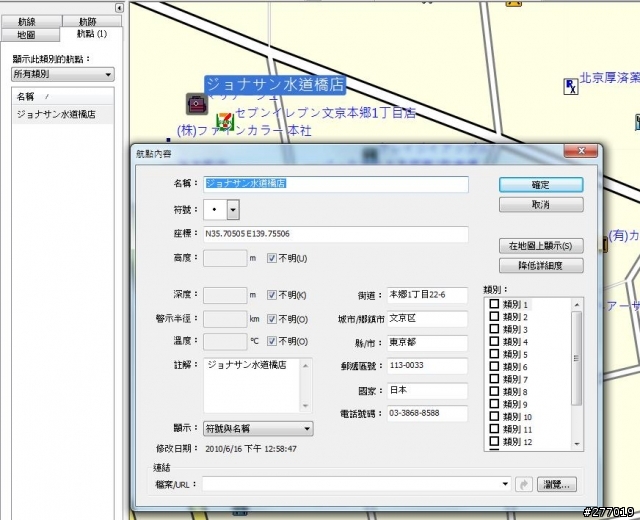The width and height of the screenshot is (640, 520).
Task: Toggle the 深度 不明(K) checkbox
Action: pyautogui.click(x=272, y=295)
